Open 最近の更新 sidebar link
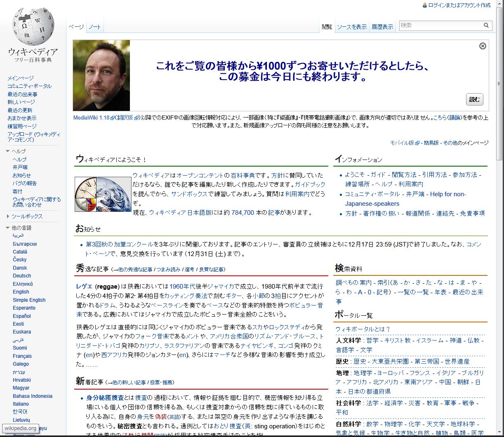The width and height of the screenshot is (504, 437). click(20, 110)
